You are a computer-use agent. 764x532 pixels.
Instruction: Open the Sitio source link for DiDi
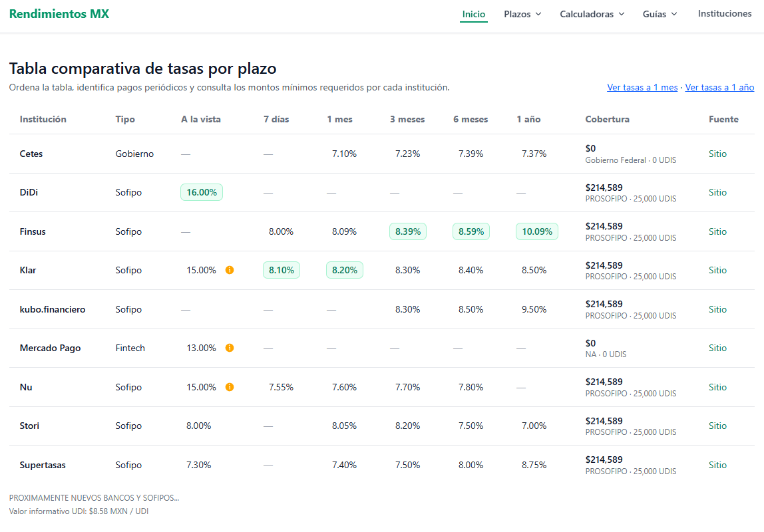(x=717, y=192)
